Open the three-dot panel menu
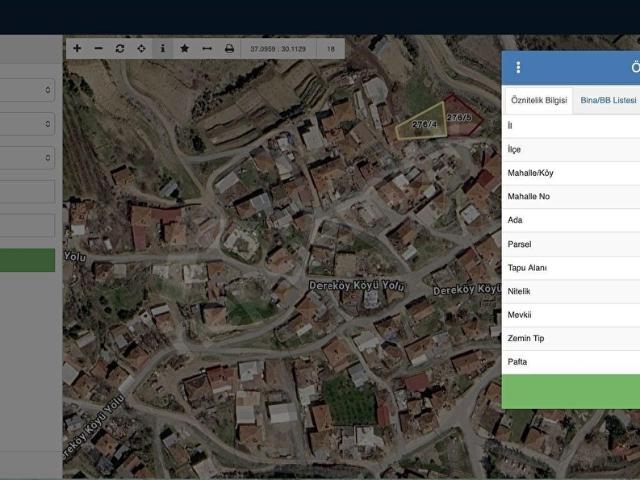640x480 pixels. (x=518, y=67)
